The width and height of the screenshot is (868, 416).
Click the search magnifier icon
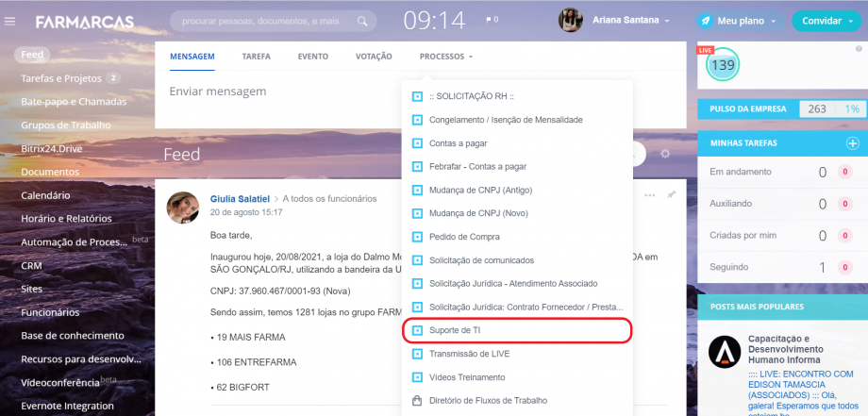tap(360, 20)
